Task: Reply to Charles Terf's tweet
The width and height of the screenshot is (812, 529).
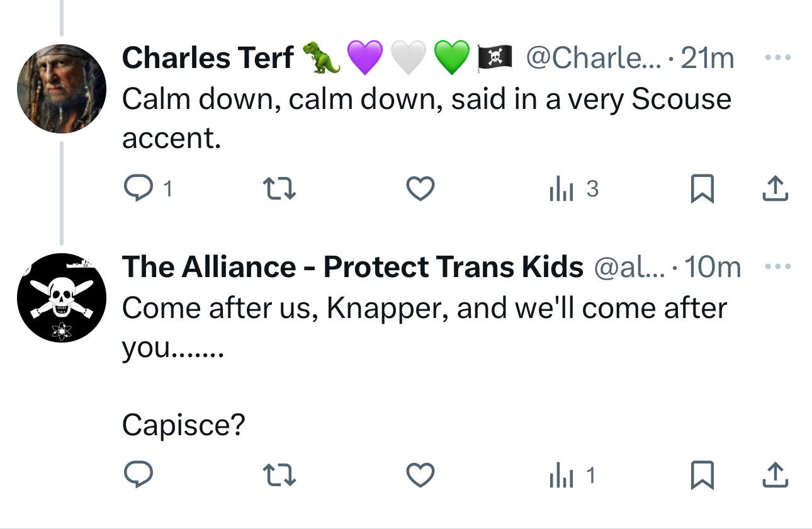Action: [137, 189]
